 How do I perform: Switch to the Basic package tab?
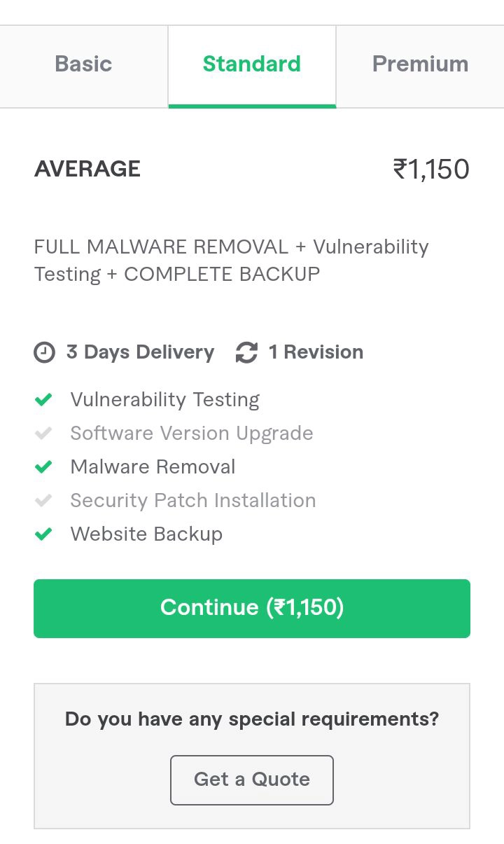click(x=83, y=64)
